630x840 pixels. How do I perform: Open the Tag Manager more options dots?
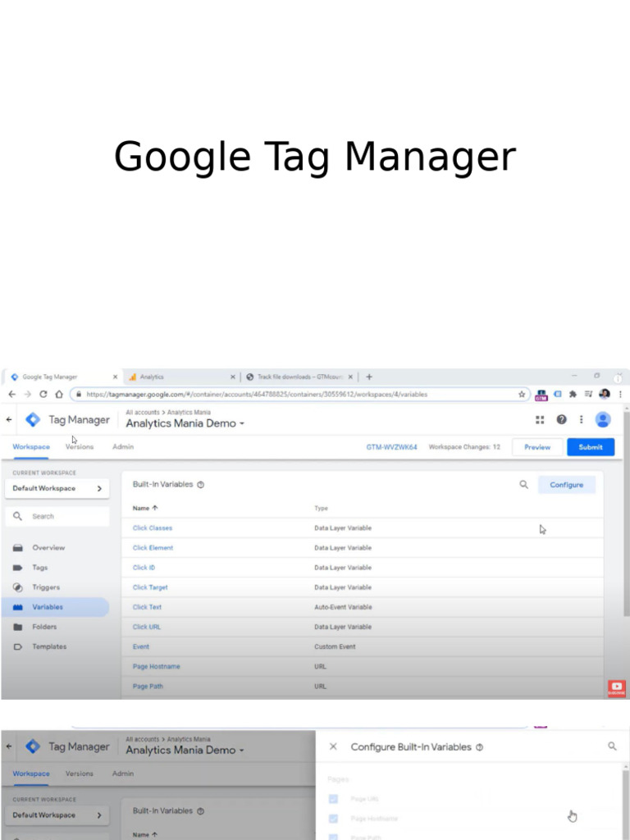[x=582, y=419]
